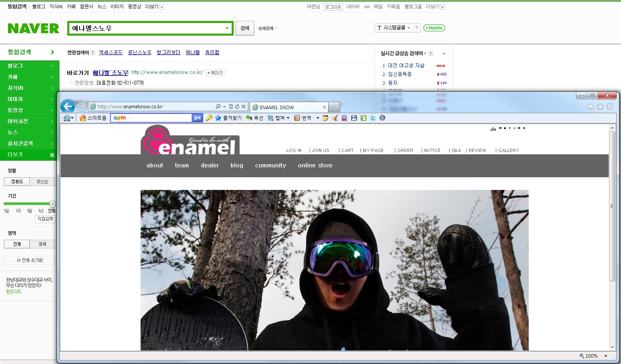Viewport: 621px width, 364px height.
Task: Click the fast-forward control on the enamel page
Action: tap(519, 128)
